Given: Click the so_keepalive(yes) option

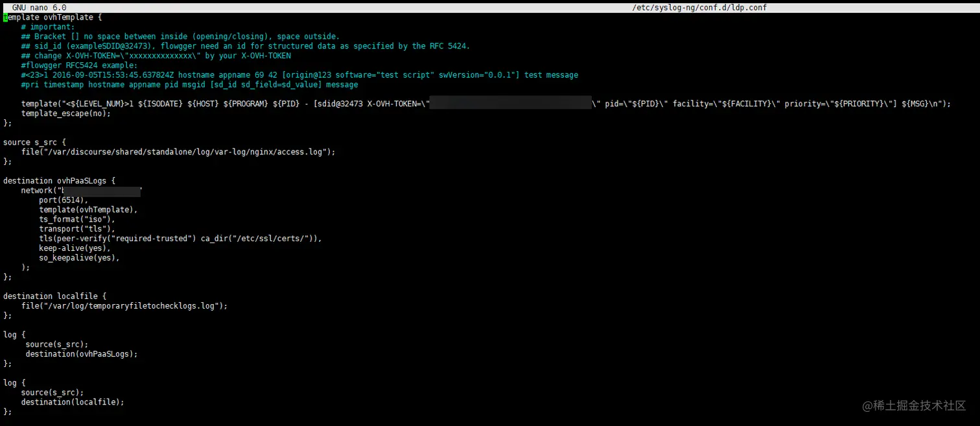Looking at the screenshot, I should tap(78, 257).
